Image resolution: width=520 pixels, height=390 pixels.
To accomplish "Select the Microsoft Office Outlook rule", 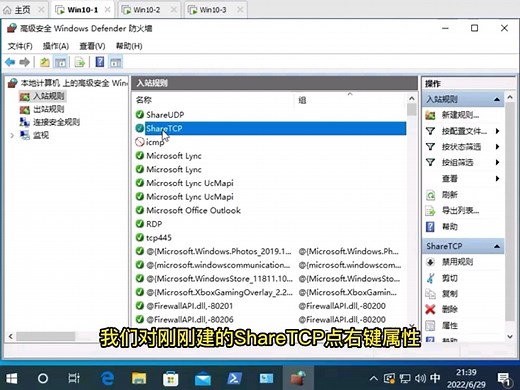I will 270,210.
